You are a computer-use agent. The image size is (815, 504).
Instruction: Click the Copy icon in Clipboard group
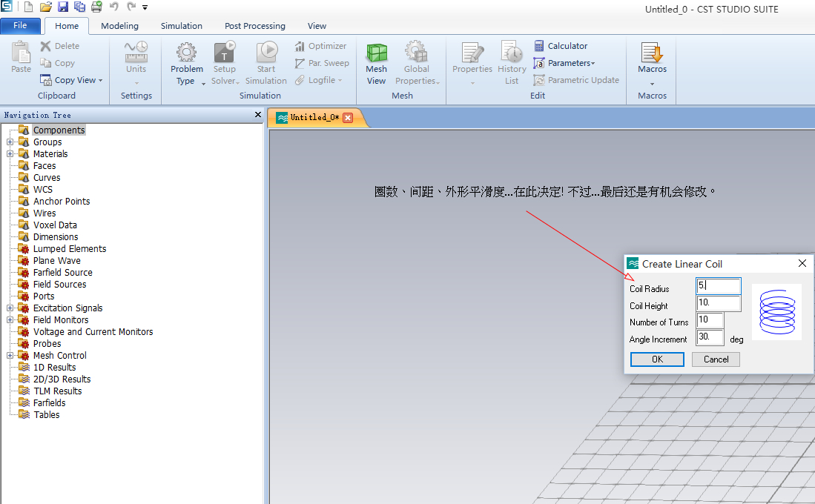(x=46, y=63)
